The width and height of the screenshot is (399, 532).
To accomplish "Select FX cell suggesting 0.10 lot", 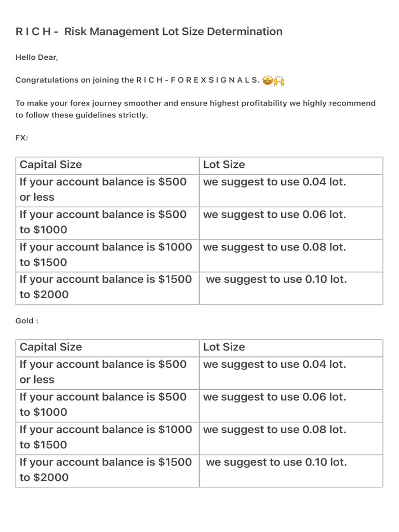I will click(x=291, y=288).
